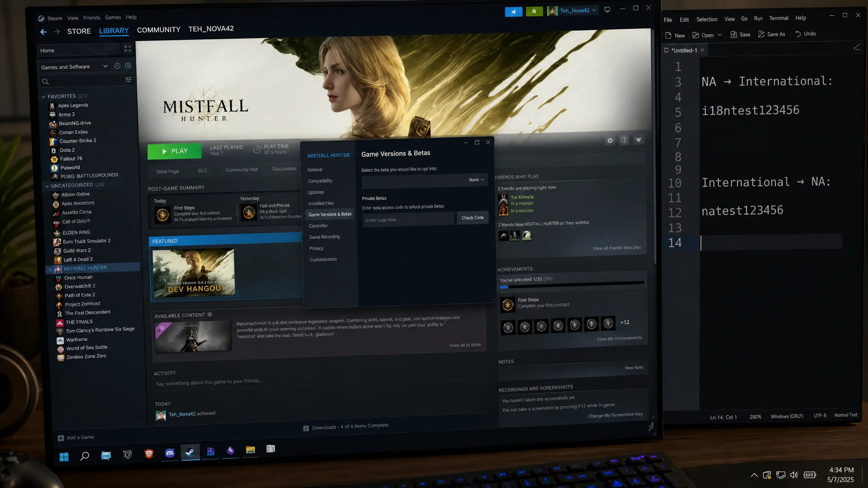This screenshot has height=488, width=868.
Task: Click New Note in the Notes section
Action: 634,368
